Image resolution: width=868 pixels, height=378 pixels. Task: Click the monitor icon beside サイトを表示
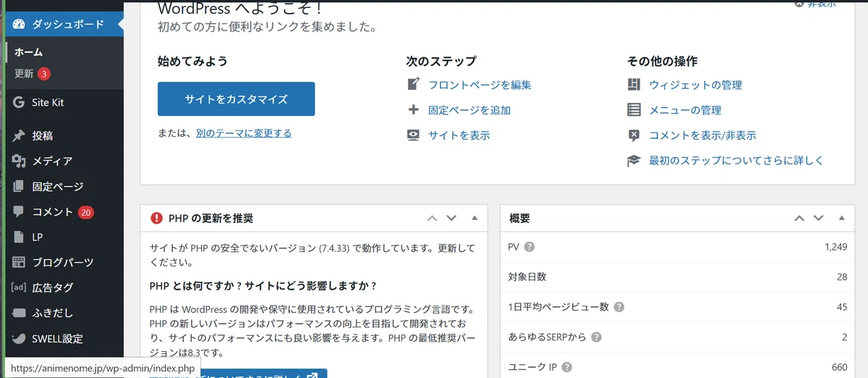pos(413,135)
